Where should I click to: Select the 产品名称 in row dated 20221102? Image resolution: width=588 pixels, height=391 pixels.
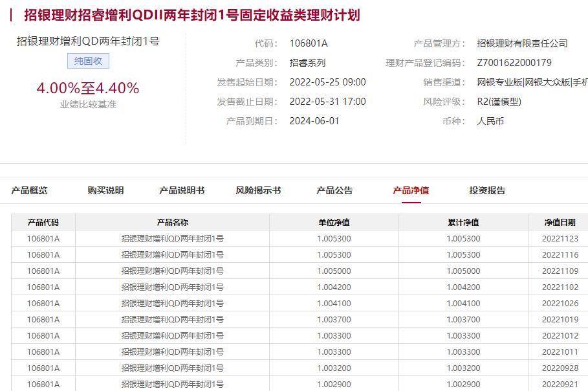click(173, 285)
